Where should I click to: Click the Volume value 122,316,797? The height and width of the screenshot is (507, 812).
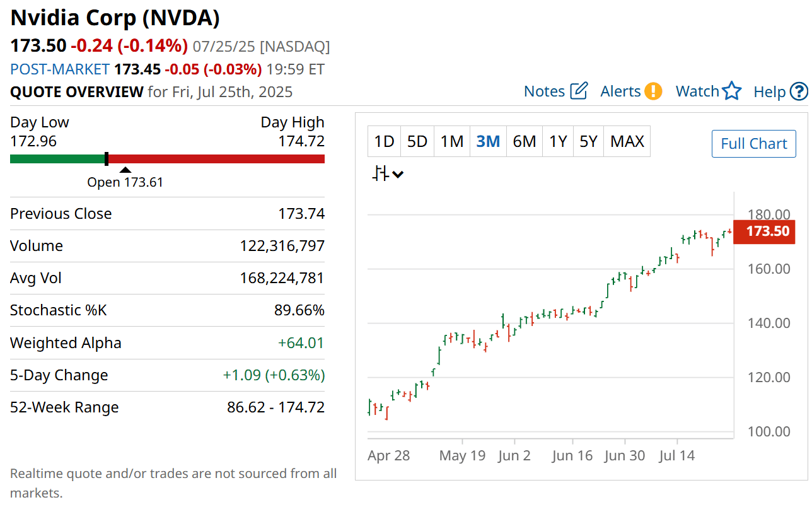282,246
